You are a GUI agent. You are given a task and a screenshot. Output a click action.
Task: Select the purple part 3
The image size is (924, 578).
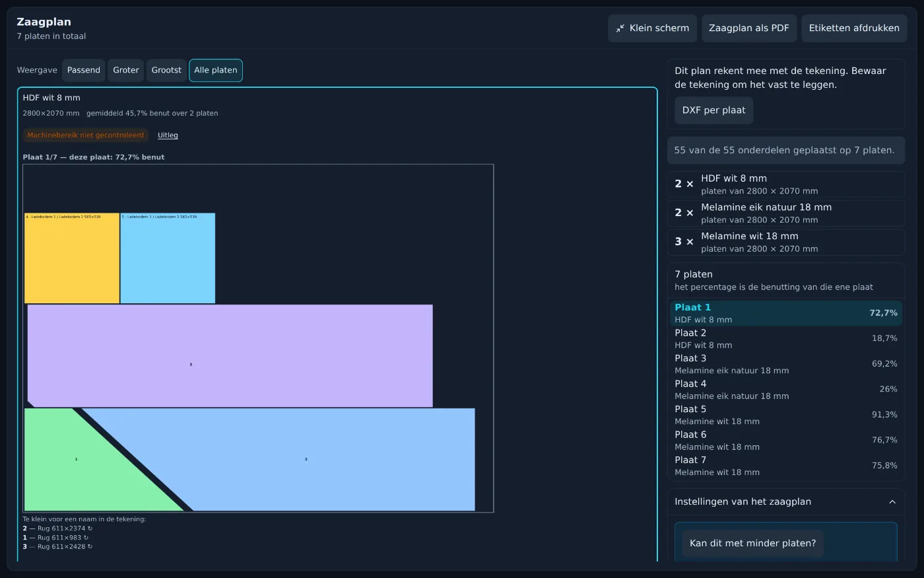point(230,356)
